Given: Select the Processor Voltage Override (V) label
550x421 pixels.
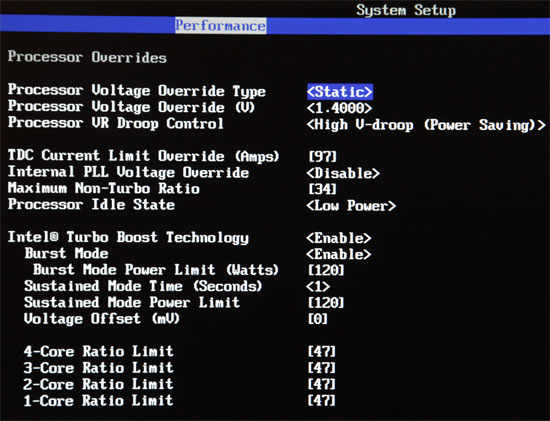Looking at the screenshot, I should tap(132, 107).
